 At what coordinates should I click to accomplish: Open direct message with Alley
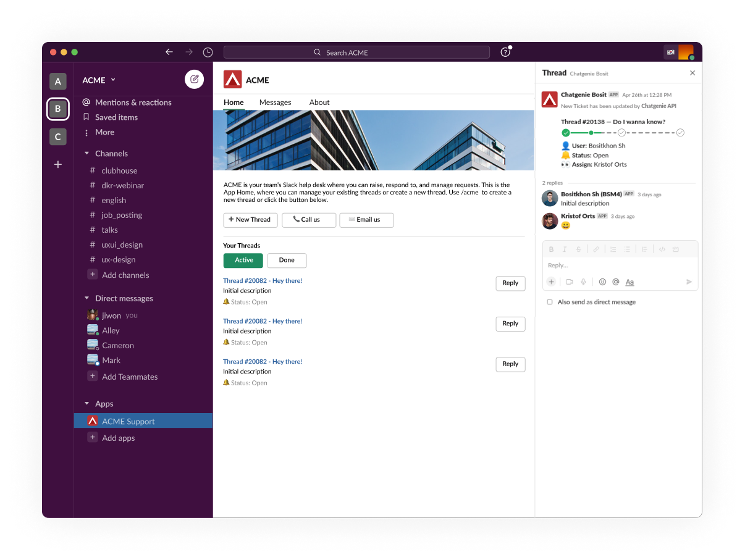pyautogui.click(x=104, y=330)
